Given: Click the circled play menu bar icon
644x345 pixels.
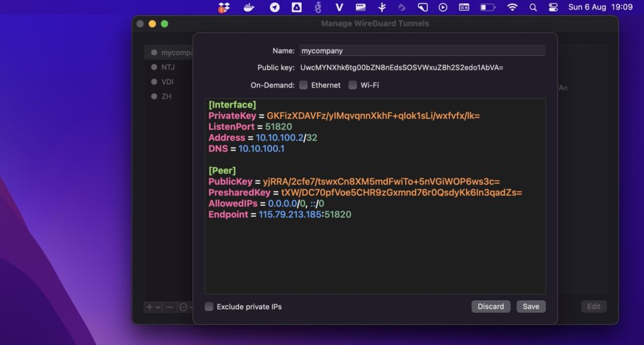Looking at the screenshot, I should [443, 7].
